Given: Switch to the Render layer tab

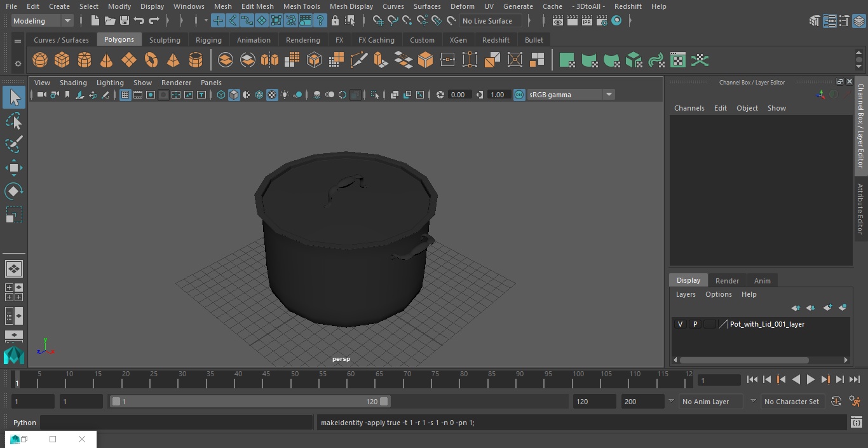Looking at the screenshot, I should pos(727,281).
